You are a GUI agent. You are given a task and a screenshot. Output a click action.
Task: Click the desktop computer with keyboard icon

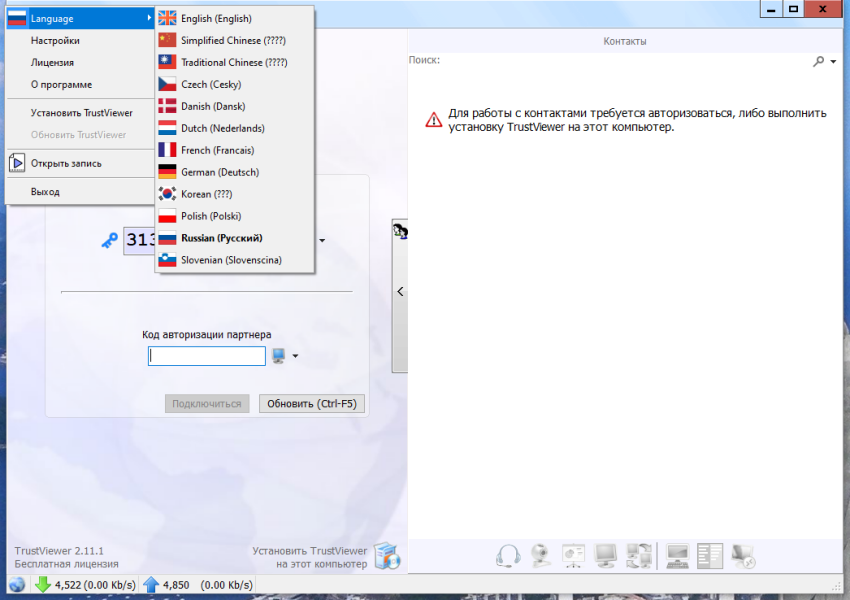(x=678, y=556)
